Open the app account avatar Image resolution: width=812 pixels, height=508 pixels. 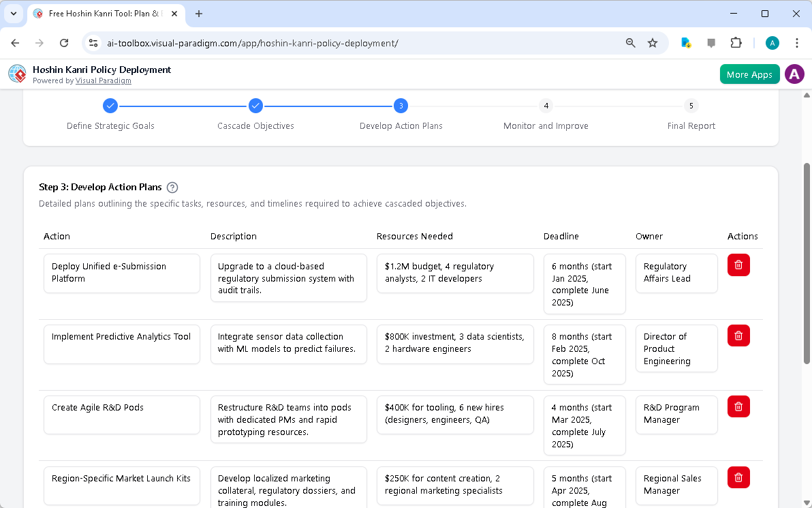tap(794, 74)
